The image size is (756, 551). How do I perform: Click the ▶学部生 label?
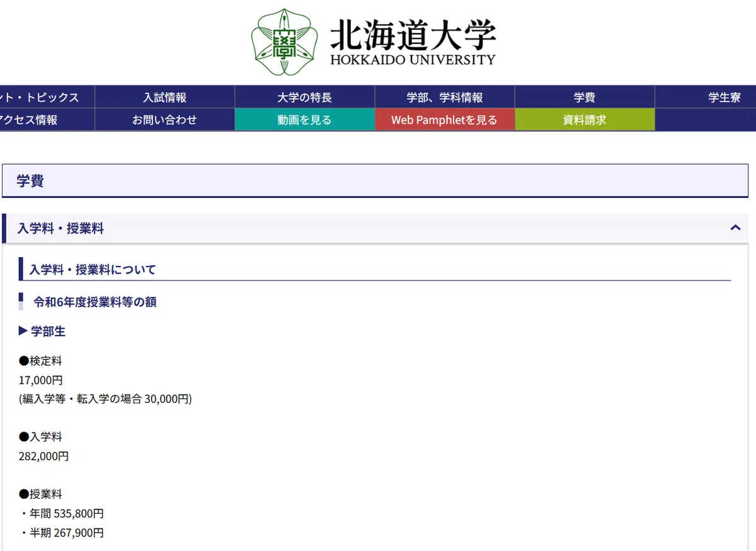coord(42,331)
